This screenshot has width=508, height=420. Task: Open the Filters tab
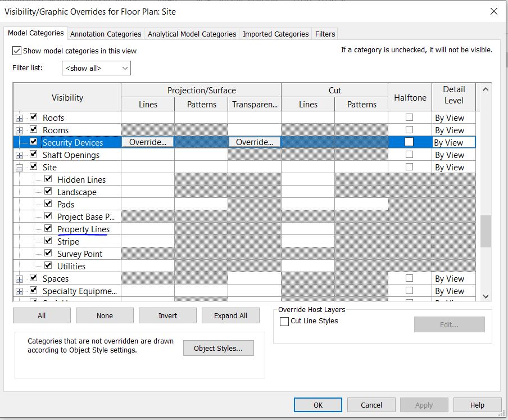pos(325,34)
